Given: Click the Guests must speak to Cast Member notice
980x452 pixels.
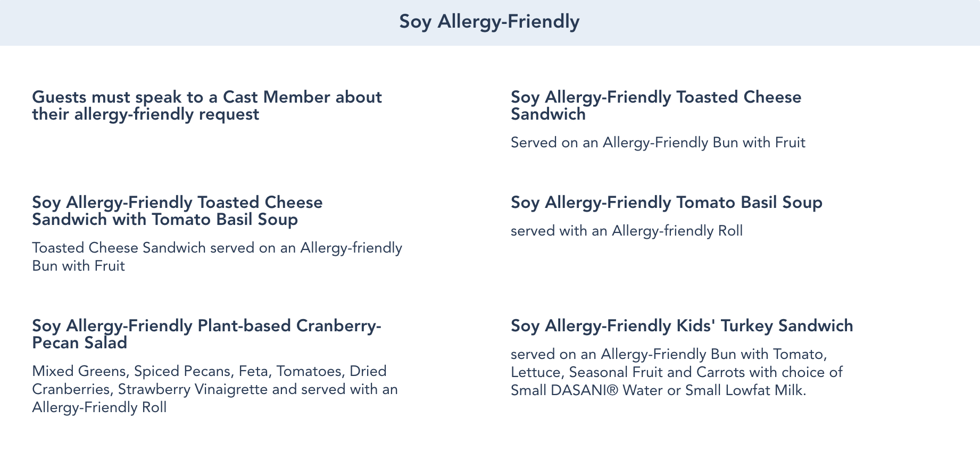Looking at the screenshot, I should [x=207, y=105].
